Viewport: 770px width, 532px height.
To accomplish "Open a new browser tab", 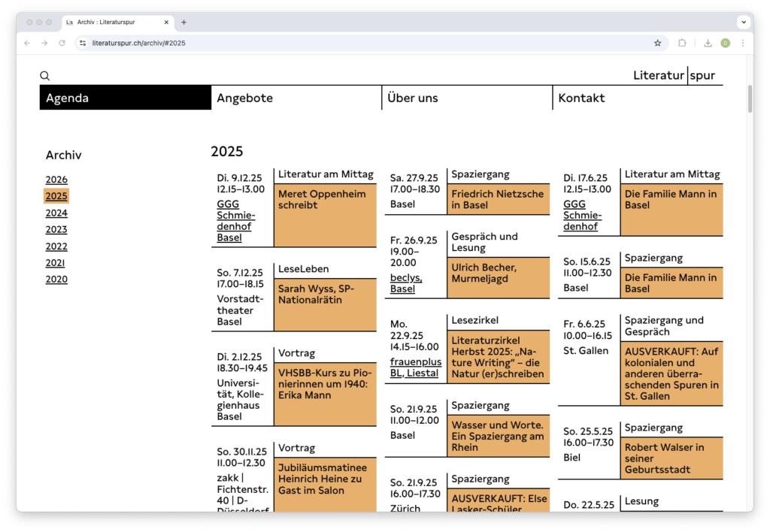I will 183,23.
